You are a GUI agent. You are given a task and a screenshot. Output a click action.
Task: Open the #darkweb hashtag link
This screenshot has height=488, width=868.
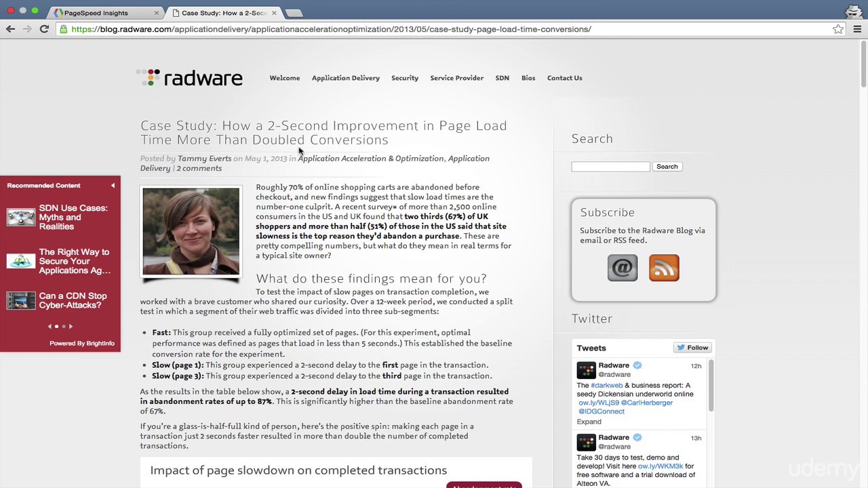[x=607, y=385]
